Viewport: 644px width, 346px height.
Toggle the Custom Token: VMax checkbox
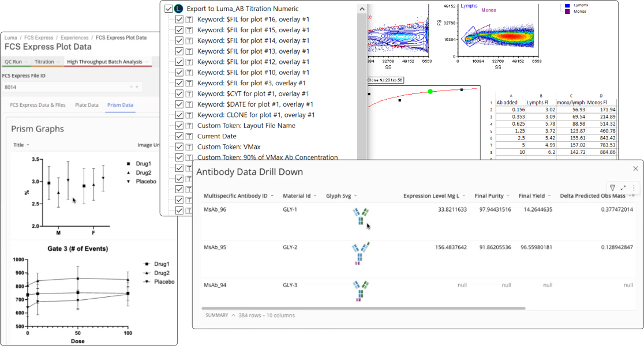[179, 146]
